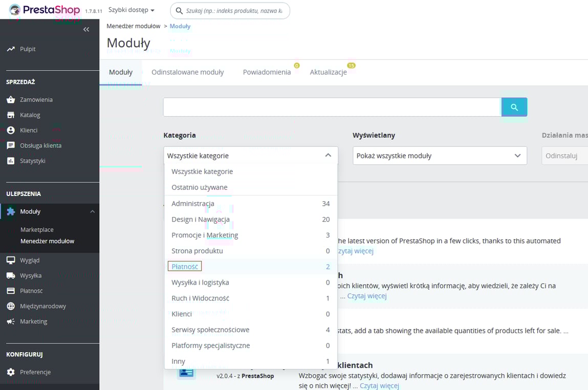Click Czytaj więcej after 'krótką informację'
This screenshot has height=390, width=588.
367,296
